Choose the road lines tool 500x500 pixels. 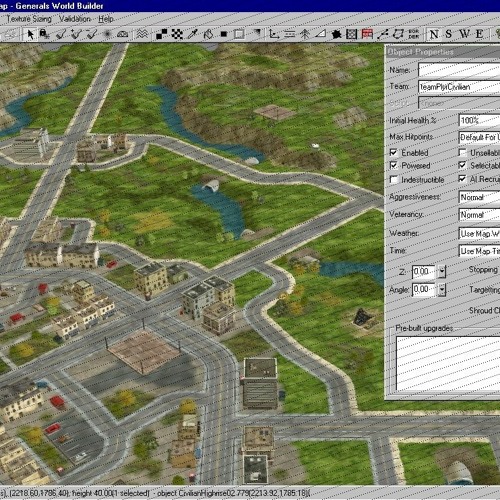[x=290, y=34]
